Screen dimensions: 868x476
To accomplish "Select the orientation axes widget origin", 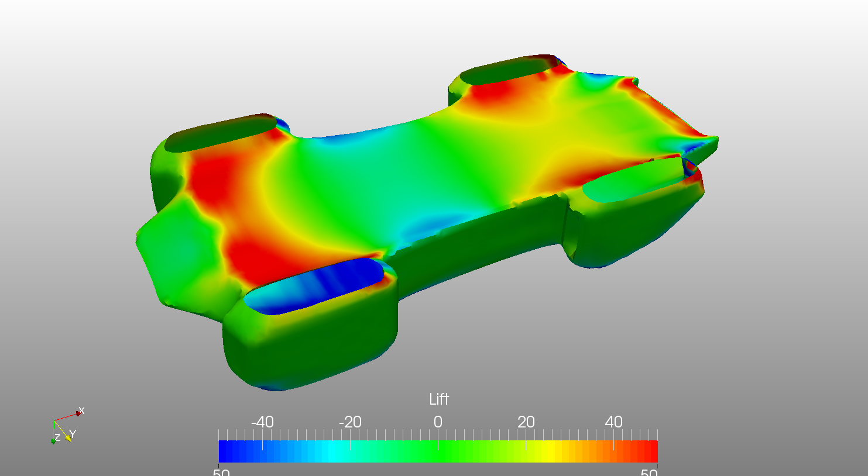I will pyautogui.click(x=54, y=420).
